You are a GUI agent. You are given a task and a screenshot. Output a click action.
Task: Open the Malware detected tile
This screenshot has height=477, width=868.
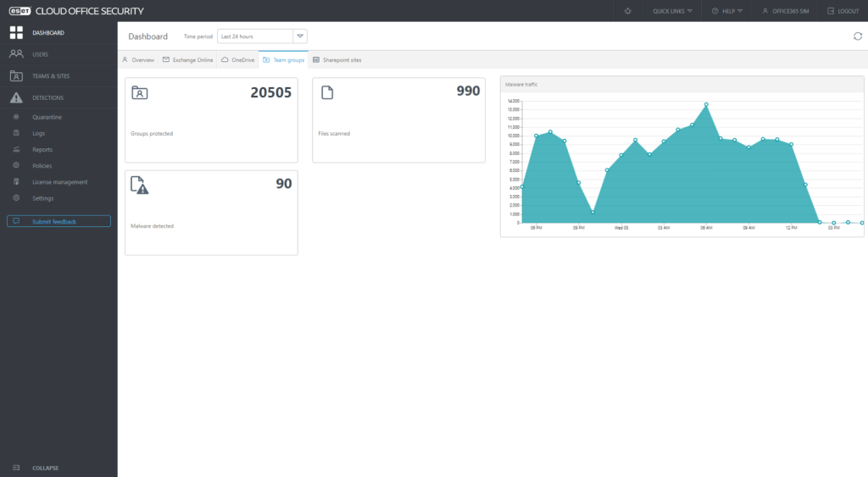(x=211, y=212)
